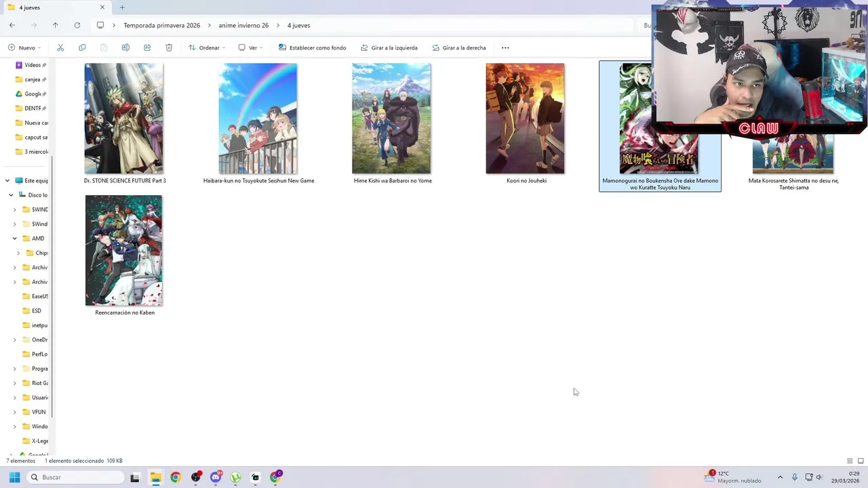Viewport: 868px width, 488px height.
Task: Click the monitor icon in the address bar
Action: [x=100, y=25]
